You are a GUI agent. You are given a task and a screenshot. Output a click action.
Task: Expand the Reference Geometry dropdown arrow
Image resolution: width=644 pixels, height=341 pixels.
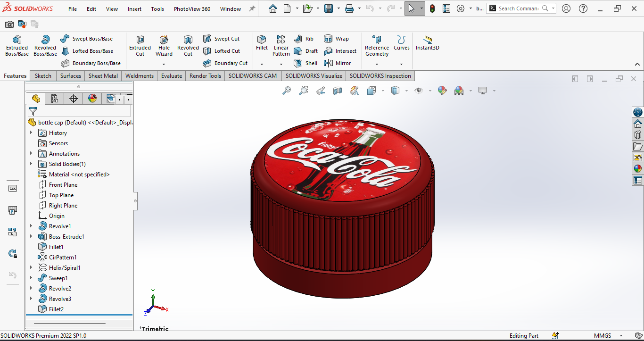(x=377, y=64)
